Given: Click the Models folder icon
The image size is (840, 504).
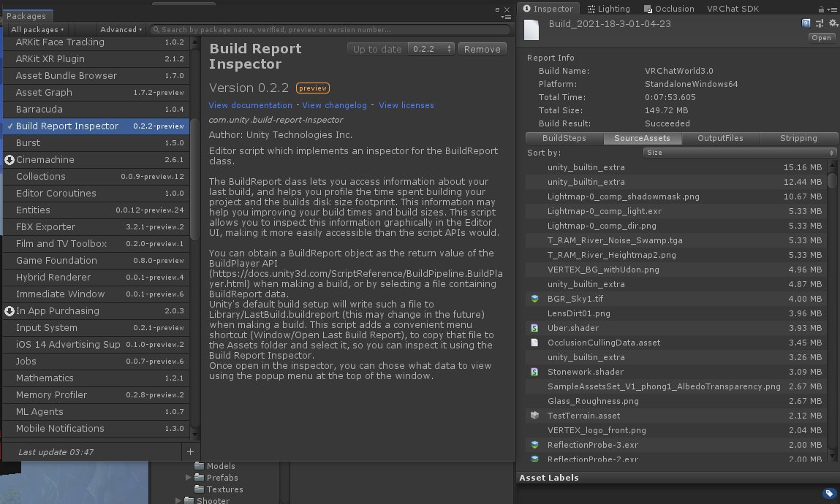Looking at the screenshot, I should point(200,466).
